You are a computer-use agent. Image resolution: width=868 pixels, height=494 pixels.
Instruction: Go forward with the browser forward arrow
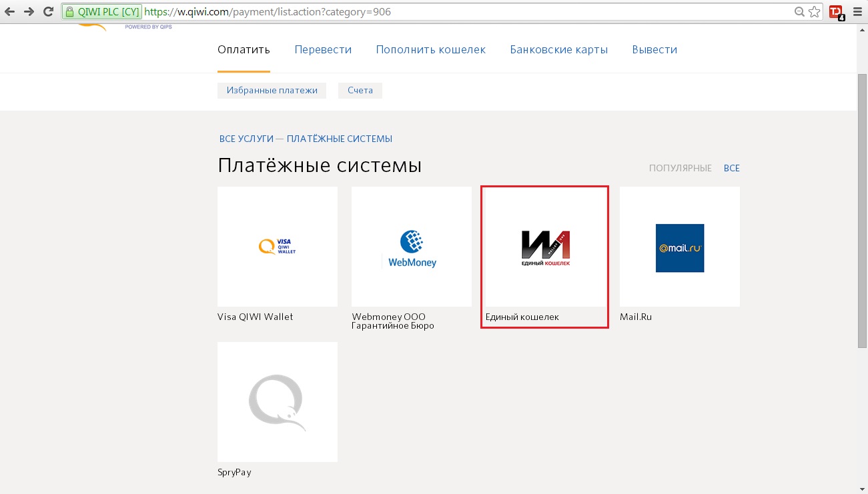(29, 11)
